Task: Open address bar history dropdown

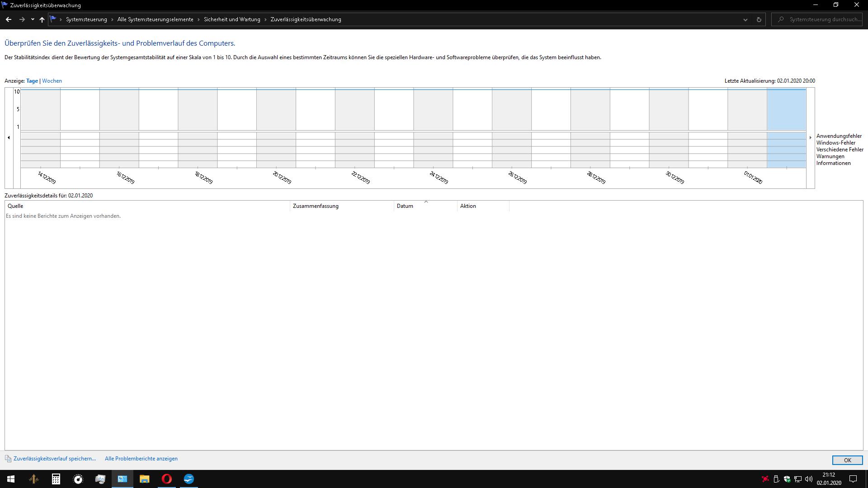Action: 745,19
